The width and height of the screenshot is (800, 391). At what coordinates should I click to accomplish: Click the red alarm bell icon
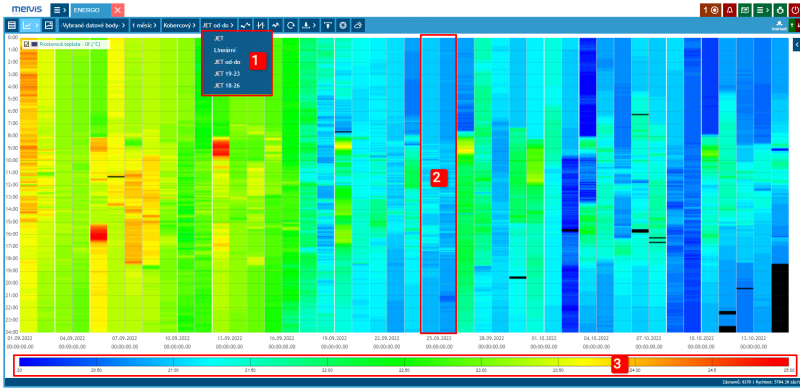pos(729,10)
